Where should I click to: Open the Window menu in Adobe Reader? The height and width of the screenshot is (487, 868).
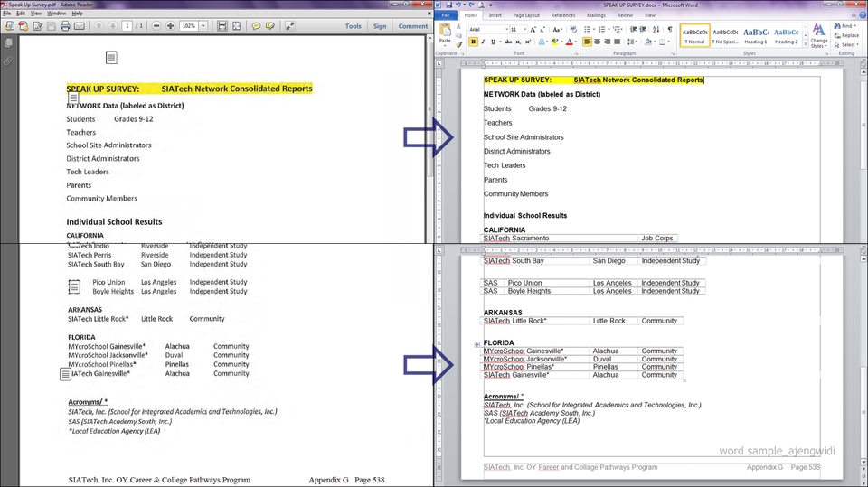coord(56,14)
